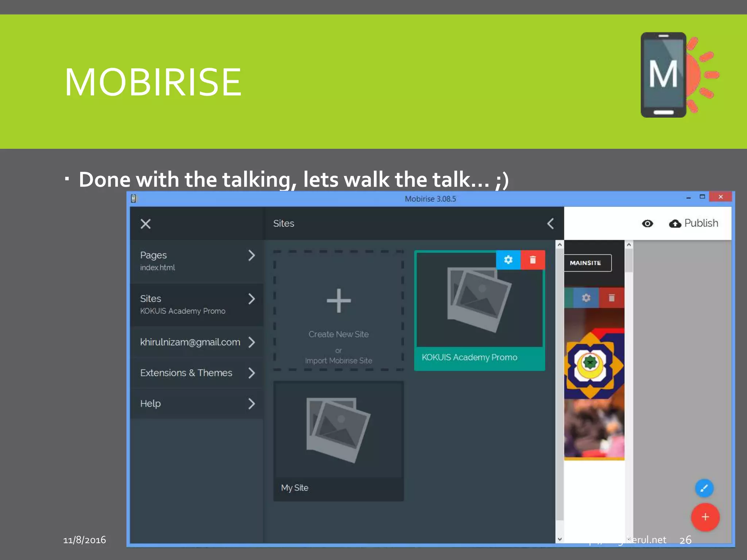Click the red add block plus button
This screenshot has width=747, height=560.
coord(705,517)
